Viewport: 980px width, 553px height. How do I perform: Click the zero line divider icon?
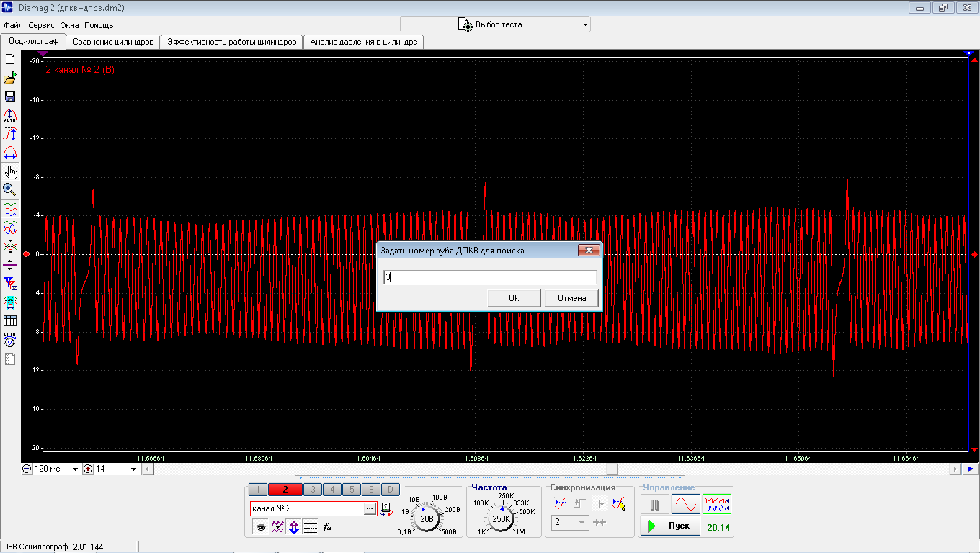[x=10, y=265]
